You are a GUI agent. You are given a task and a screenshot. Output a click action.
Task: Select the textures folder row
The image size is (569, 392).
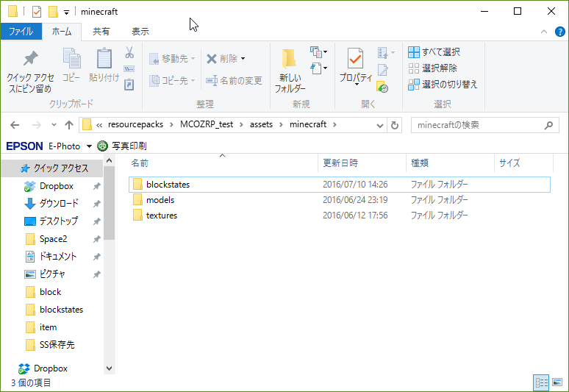click(x=340, y=215)
